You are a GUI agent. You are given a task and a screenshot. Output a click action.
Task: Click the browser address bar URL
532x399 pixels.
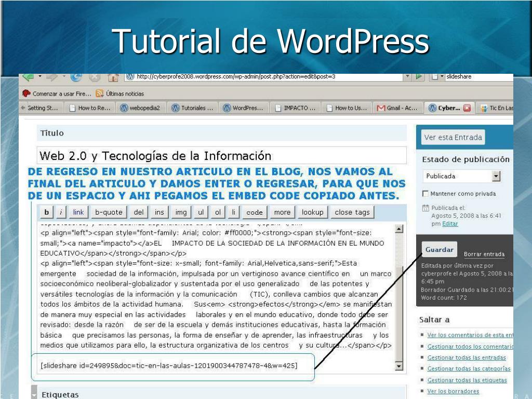[x=236, y=77]
